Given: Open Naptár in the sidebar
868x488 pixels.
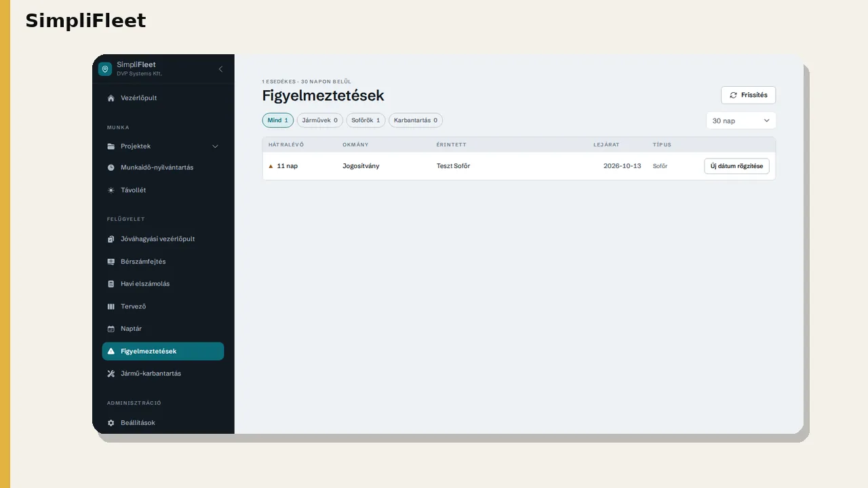Looking at the screenshot, I should coord(163,329).
